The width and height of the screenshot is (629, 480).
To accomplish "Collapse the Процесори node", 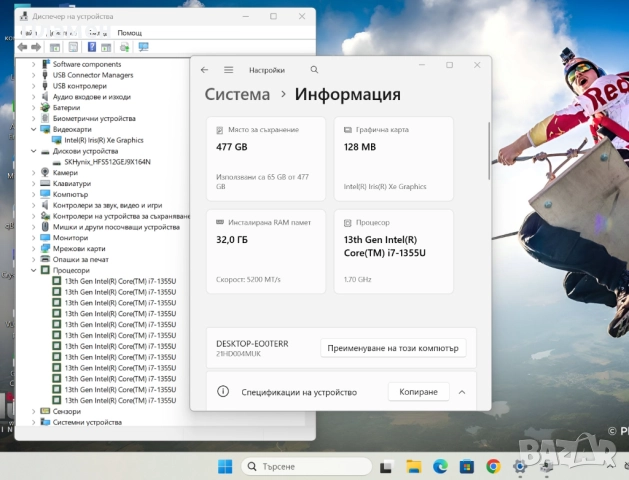I will click(x=34, y=270).
